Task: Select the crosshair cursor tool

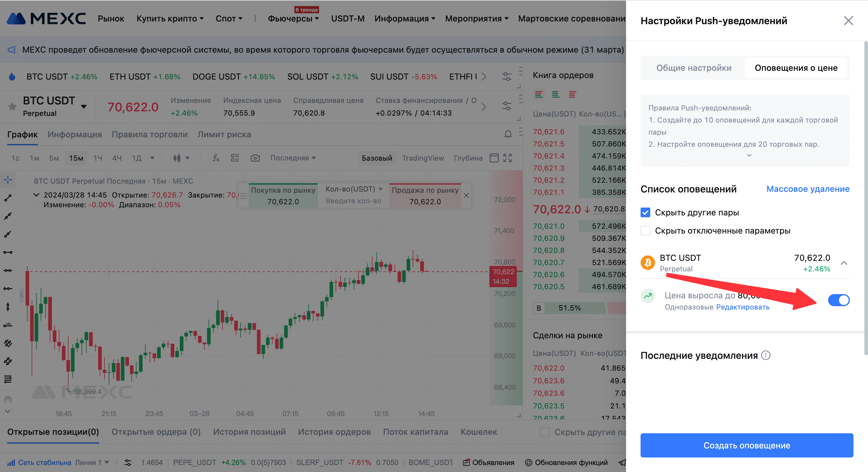Action: point(8,180)
